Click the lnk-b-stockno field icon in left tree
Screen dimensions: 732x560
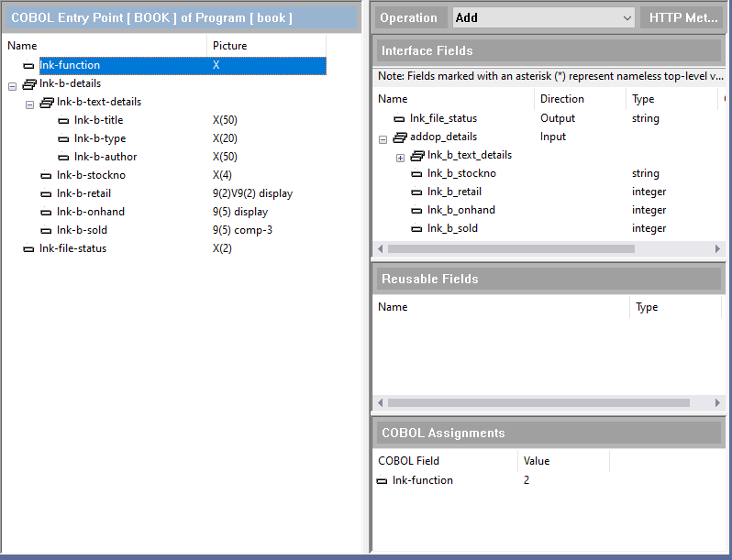(x=46, y=176)
